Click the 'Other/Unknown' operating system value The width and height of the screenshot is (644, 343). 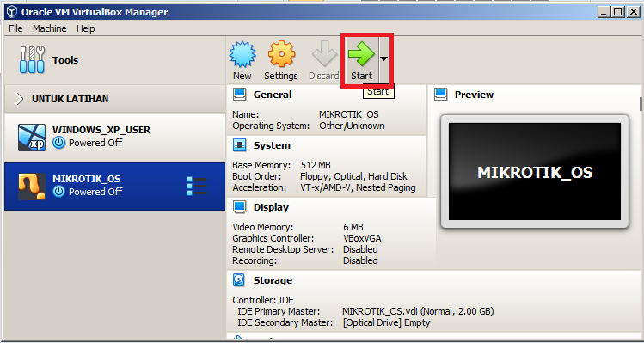tap(352, 126)
